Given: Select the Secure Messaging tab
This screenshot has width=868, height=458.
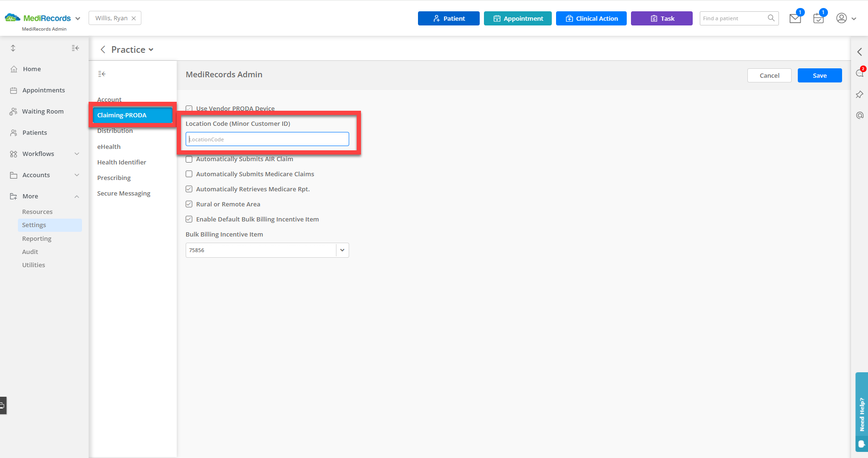Looking at the screenshot, I should 124,193.
